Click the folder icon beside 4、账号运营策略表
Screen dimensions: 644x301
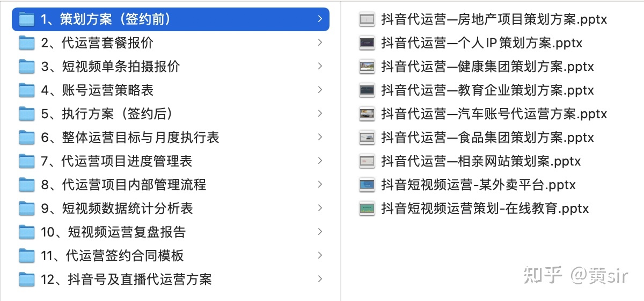[26, 90]
